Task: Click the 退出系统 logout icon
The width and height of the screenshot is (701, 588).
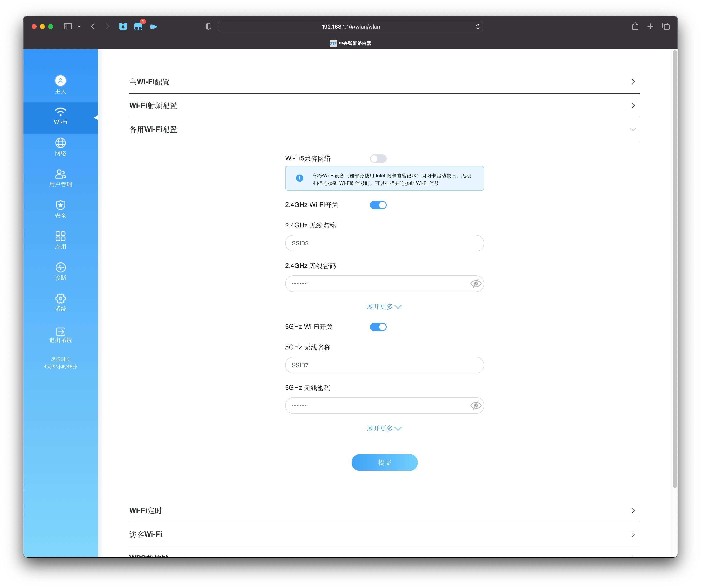Action: (60, 331)
